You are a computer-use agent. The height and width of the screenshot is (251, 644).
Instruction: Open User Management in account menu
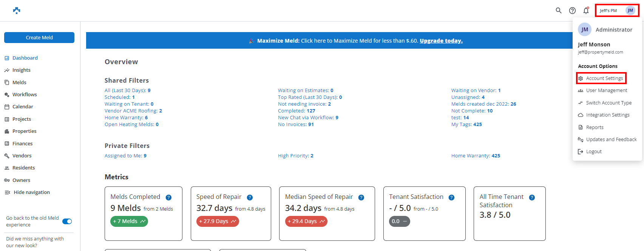pos(606,91)
